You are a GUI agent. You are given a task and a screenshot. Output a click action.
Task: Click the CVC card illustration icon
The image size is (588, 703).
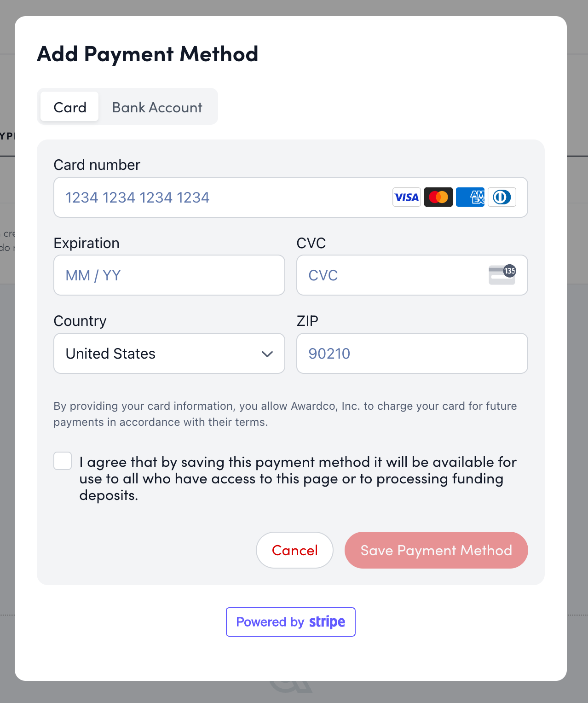click(x=502, y=275)
